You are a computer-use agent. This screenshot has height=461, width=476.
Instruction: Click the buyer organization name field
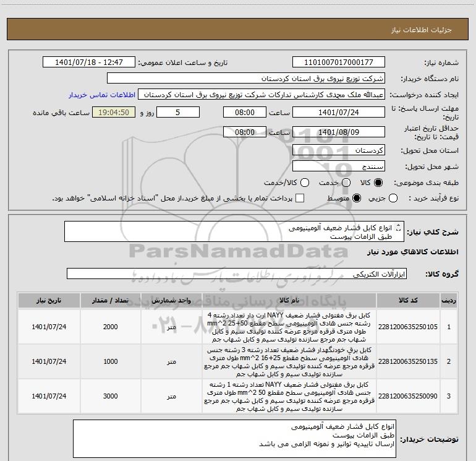pyautogui.click(x=246, y=78)
